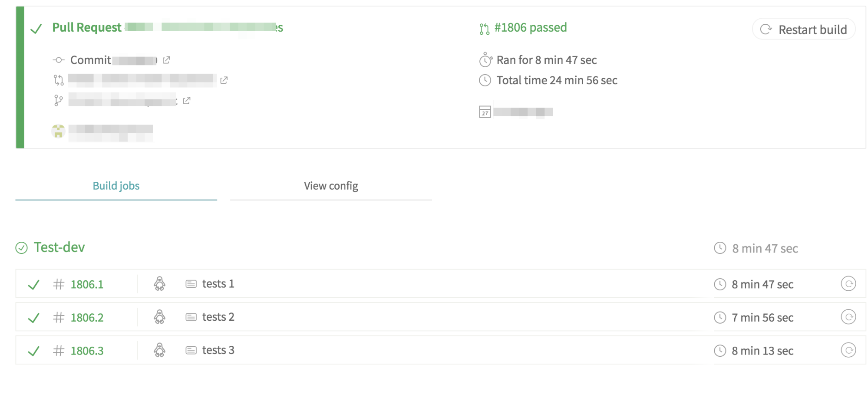Switch to the Build jobs tab
The image size is (868, 414).
tap(116, 186)
